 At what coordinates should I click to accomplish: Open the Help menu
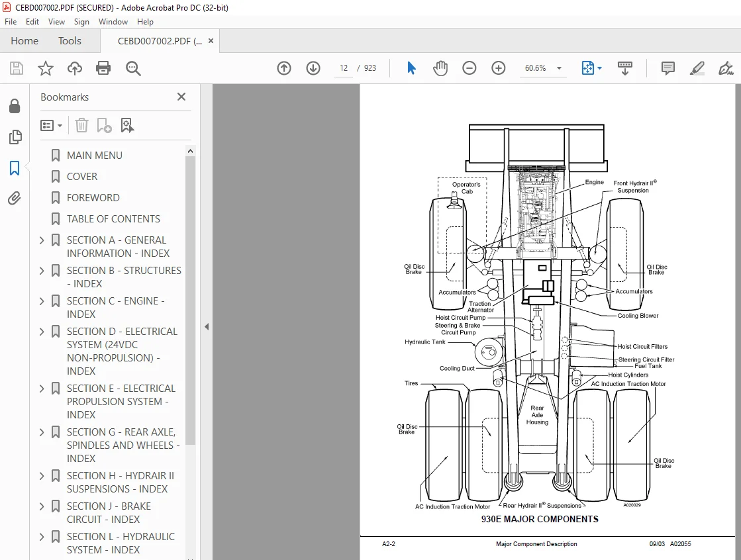[x=145, y=22]
